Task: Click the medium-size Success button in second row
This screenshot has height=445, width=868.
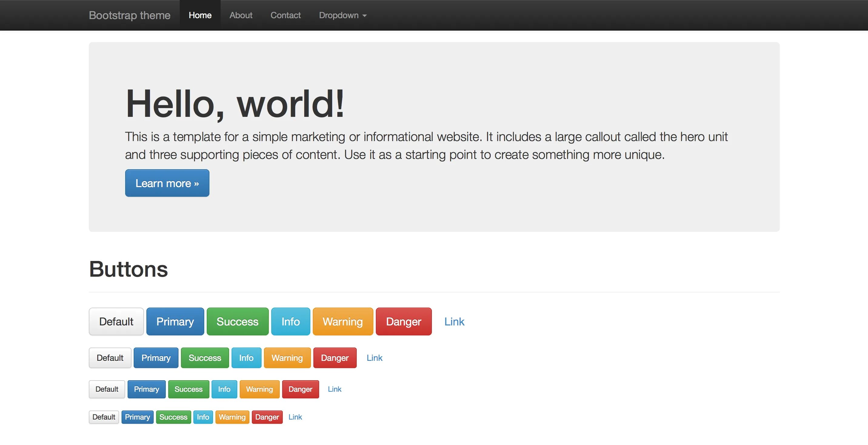Action: 205,358
